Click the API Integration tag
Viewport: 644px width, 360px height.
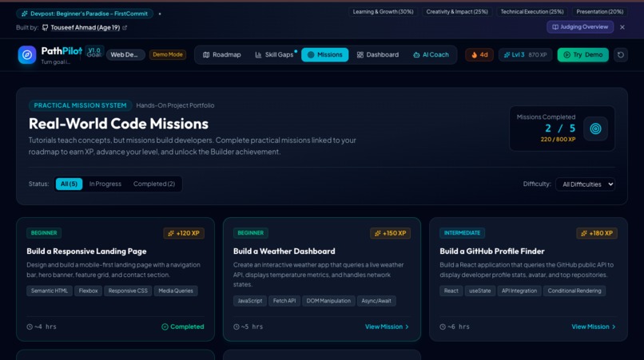(x=519, y=291)
